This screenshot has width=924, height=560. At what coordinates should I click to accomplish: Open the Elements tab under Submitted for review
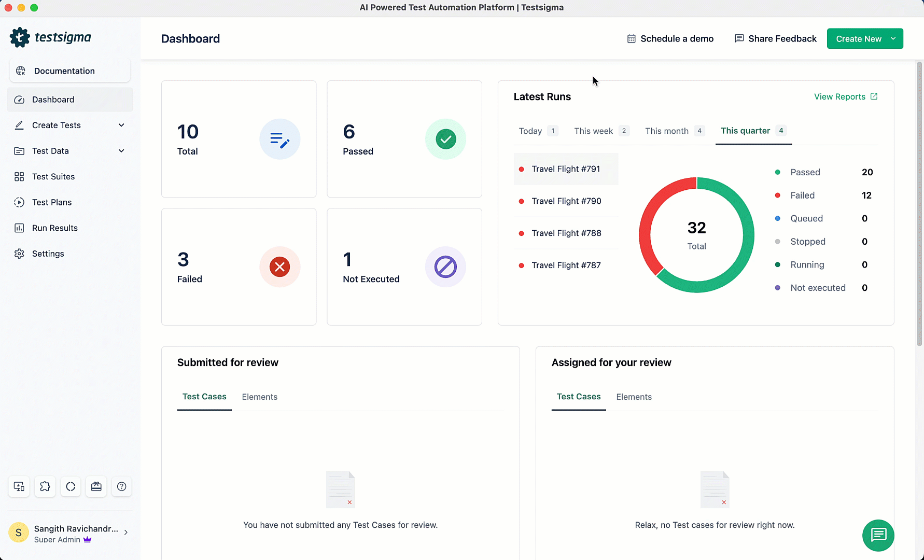pyautogui.click(x=260, y=397)
